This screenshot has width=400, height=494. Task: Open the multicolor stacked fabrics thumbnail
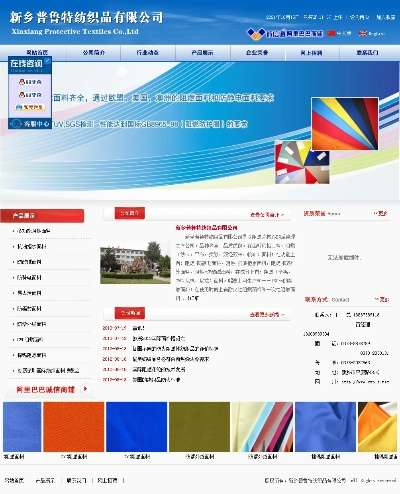(262, 427)
